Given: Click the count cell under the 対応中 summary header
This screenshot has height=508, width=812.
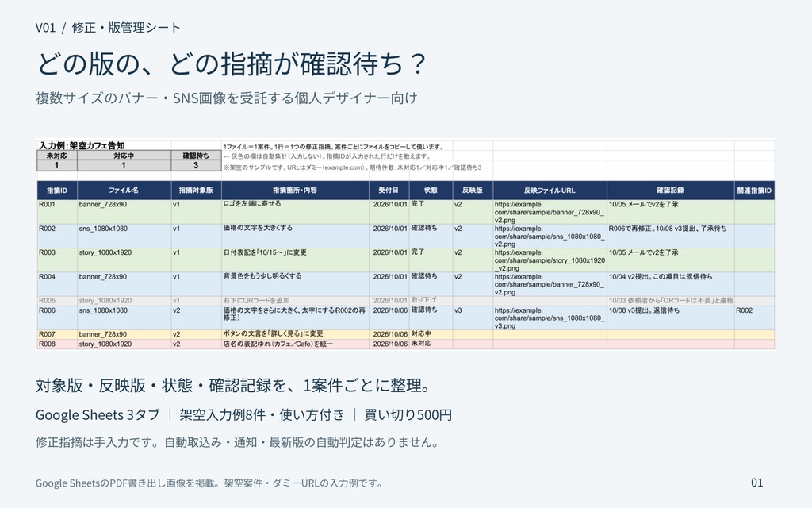Looking at the screenshot, I should 124,165.
